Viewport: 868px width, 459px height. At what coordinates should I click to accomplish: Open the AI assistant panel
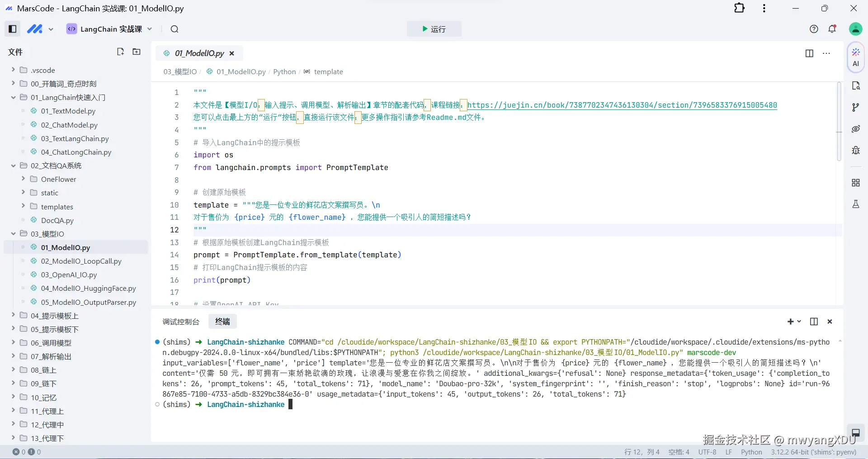pyautogui.click(x=855, y=57)
